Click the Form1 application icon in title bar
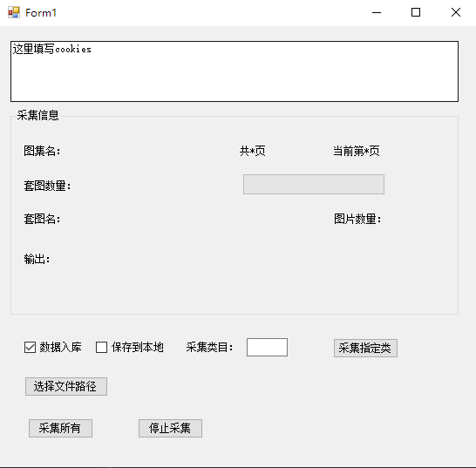Image resolution: width=476 pixels, height=468 pixels. (14, 13)
